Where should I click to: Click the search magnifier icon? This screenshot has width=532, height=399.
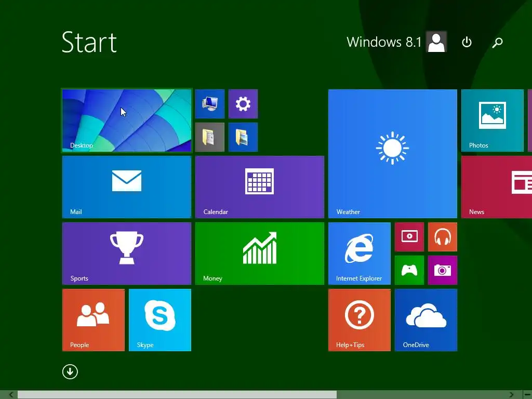pyautogui.click(x=497, y=42)
